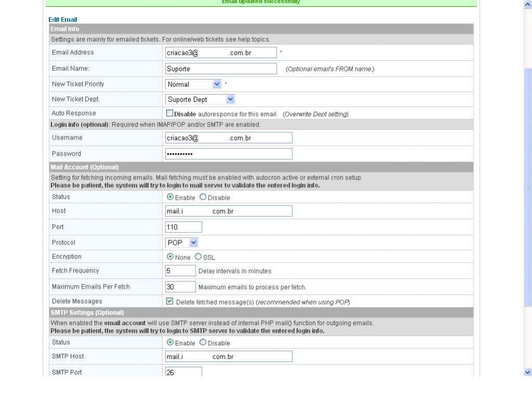Viewport: 532px width, 399px height.
Task: Choose None for Encryption
Action: pos(170,257)
